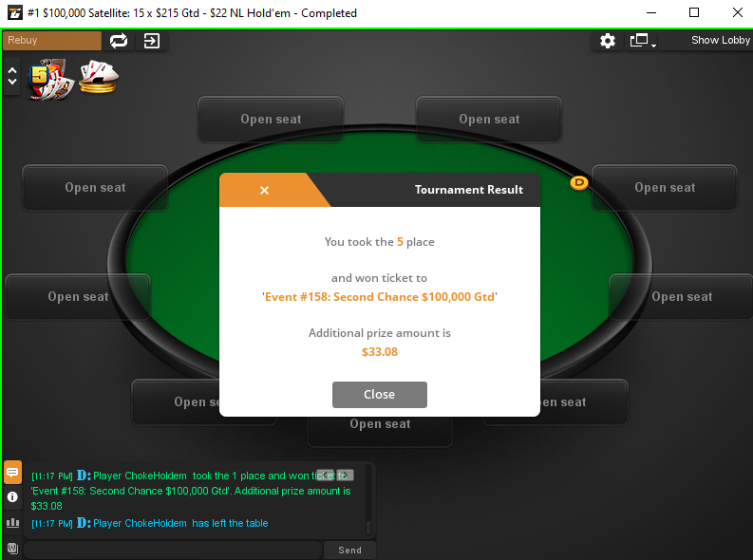Open the settings gear icon
The height and width of the screenshot is (560, 753).
click(608, 41)
